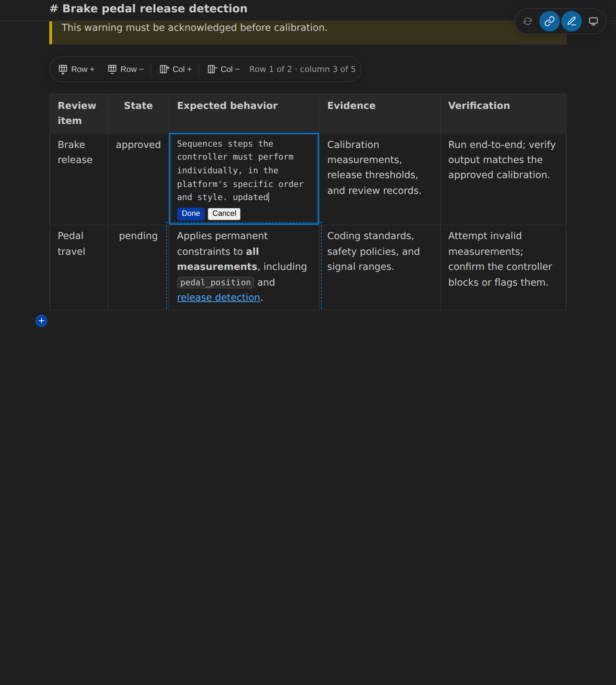Click the 'Calibration measurements' evidence cell
616x685 pixels.
[380, 179]
